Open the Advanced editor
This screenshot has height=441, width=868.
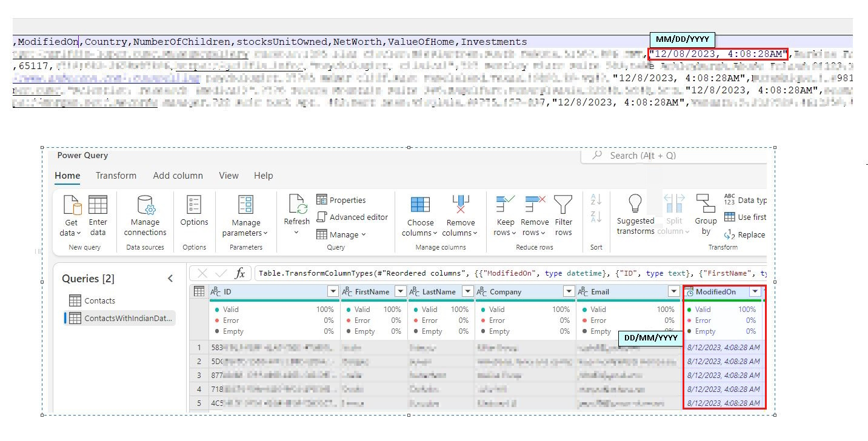[352, 217]
